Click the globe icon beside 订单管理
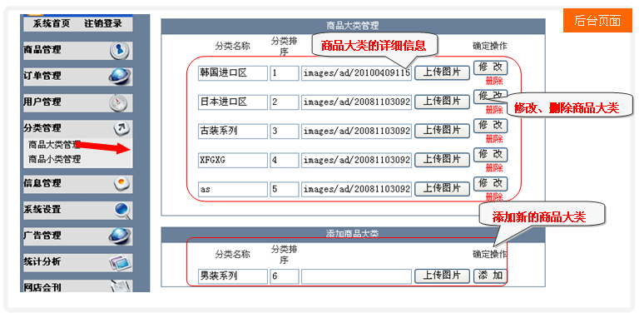Viewport: 644px width, 318px height. [x=120, y=77]
